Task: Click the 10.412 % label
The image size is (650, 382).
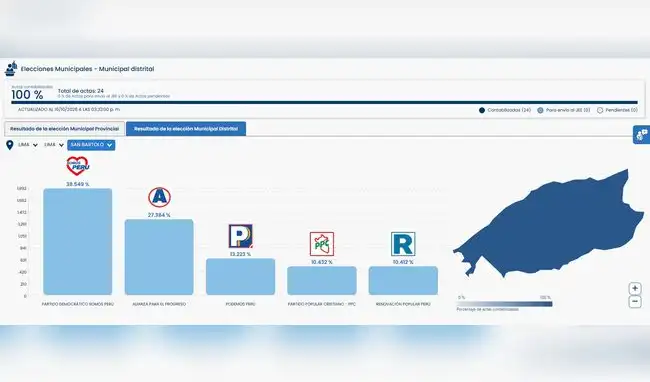Action: click(403, 262)
